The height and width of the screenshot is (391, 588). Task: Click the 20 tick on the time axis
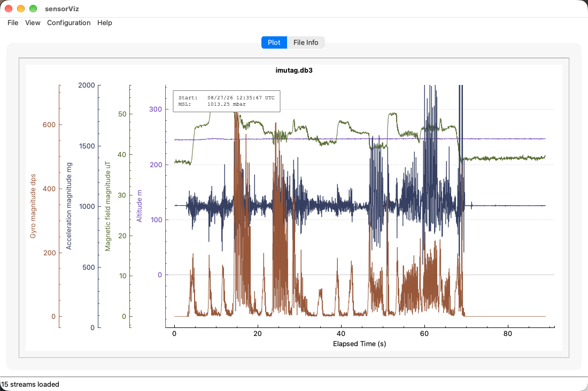click(x=257, y=334)
